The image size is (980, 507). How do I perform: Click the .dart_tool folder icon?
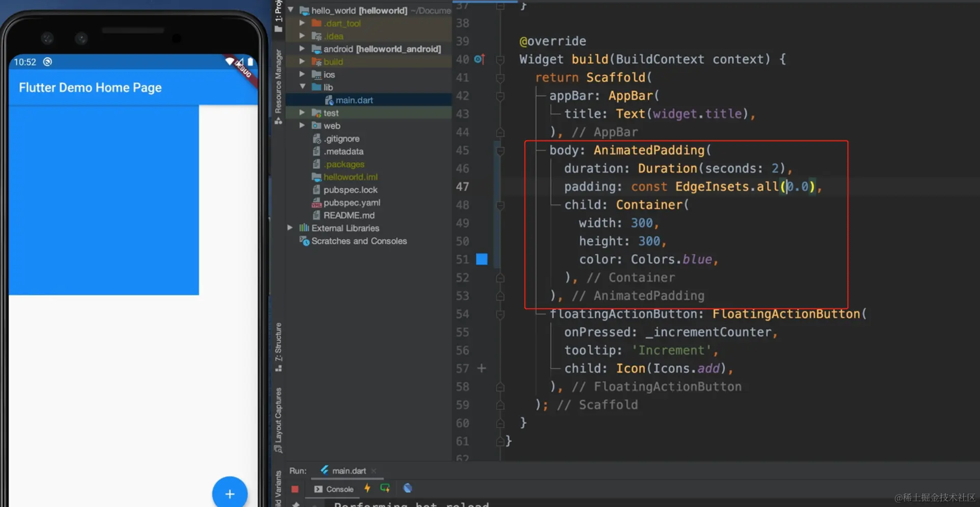coord(316,23)
